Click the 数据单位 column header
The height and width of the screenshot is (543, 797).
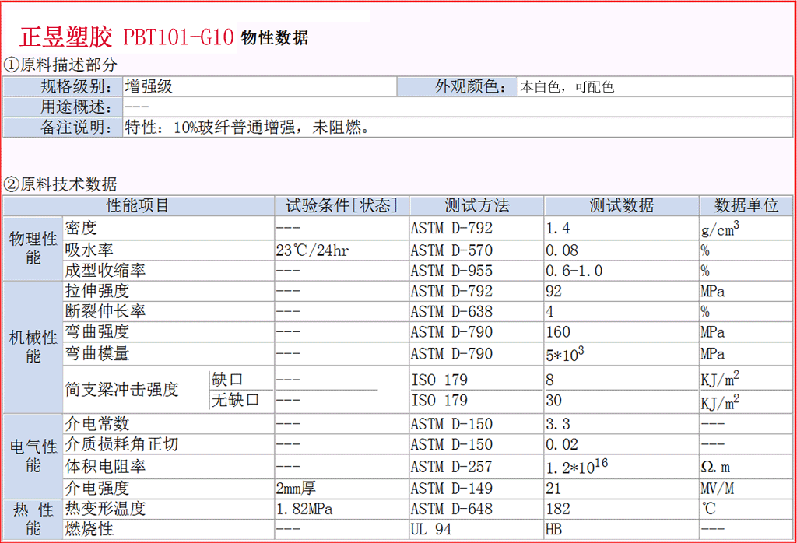tap(746, 206)
